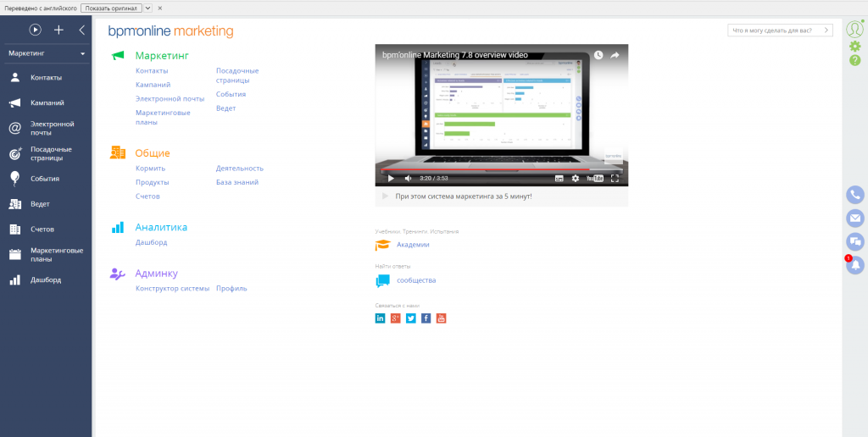Viewport: 868px width, 437px height.
Task: Click the События link under Маркетинг
Action: [231, 94]
